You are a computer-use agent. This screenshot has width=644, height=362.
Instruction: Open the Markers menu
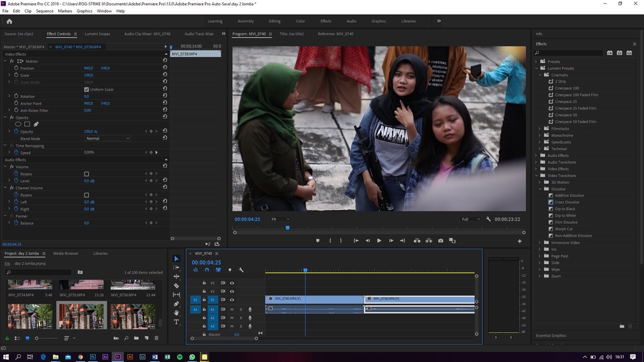tap(64, 11)
